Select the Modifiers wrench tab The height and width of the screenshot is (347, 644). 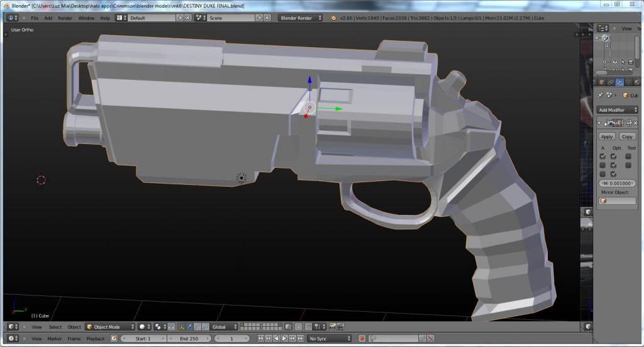(619, 82)
